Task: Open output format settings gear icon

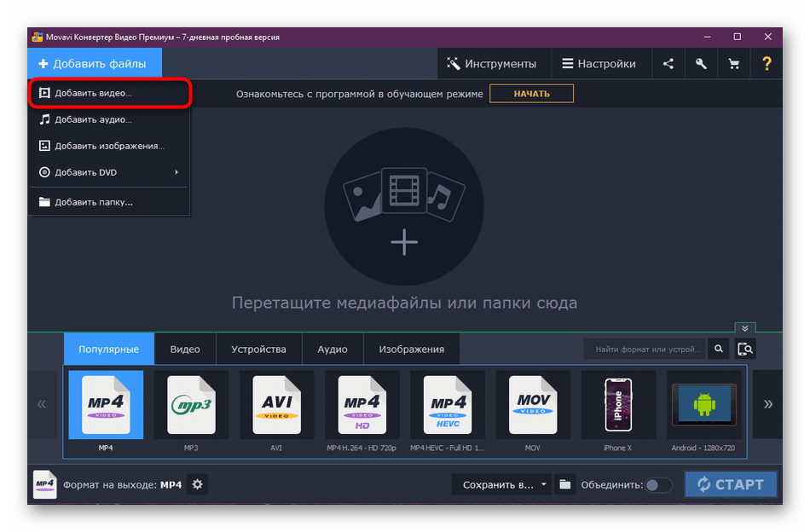Action: pyautogui.click(x=198, y=484)
